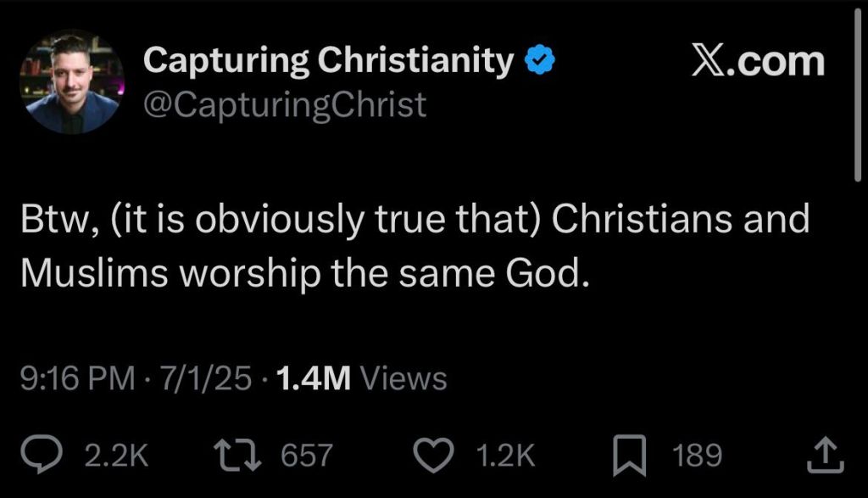The image size is (868, 498).
Task: Open the Capturing Christianity account name
Action: 329,61
